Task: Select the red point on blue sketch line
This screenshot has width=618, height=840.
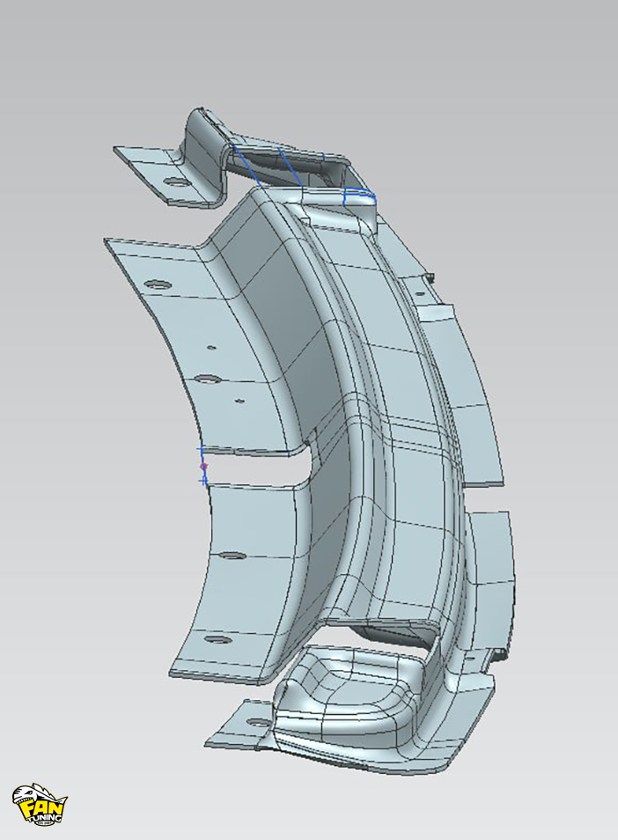Action: [x=203, y=467]
